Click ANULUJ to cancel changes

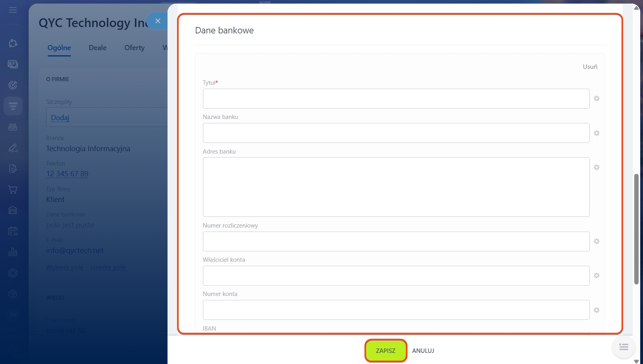[423, 351]
